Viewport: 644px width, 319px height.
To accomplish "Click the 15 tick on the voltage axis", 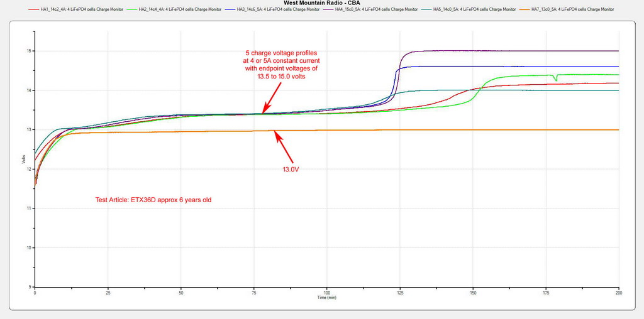I will click(29, 51).
